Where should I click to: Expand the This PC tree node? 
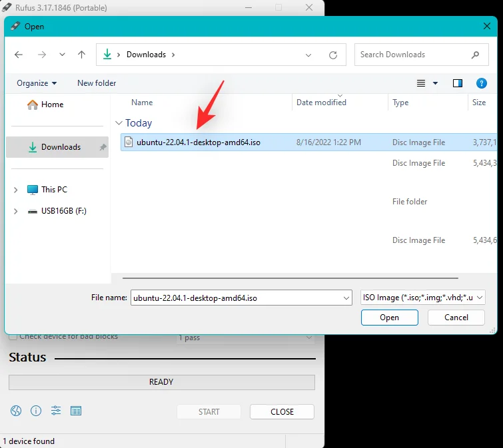click(16, 190)
